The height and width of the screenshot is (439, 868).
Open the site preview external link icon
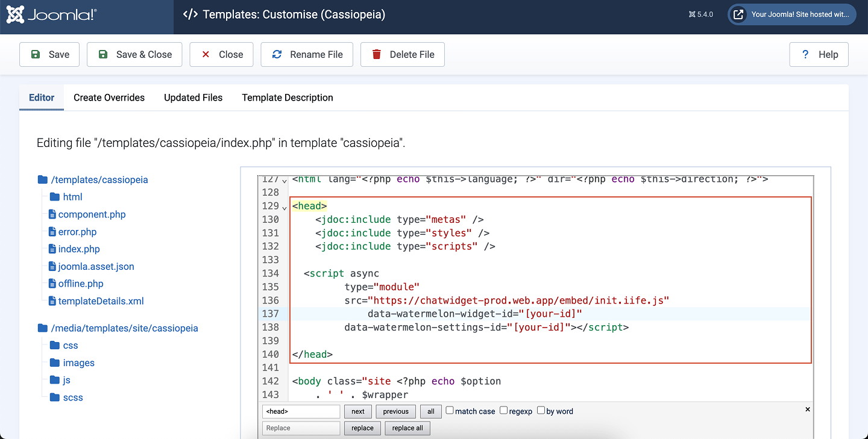738,14
